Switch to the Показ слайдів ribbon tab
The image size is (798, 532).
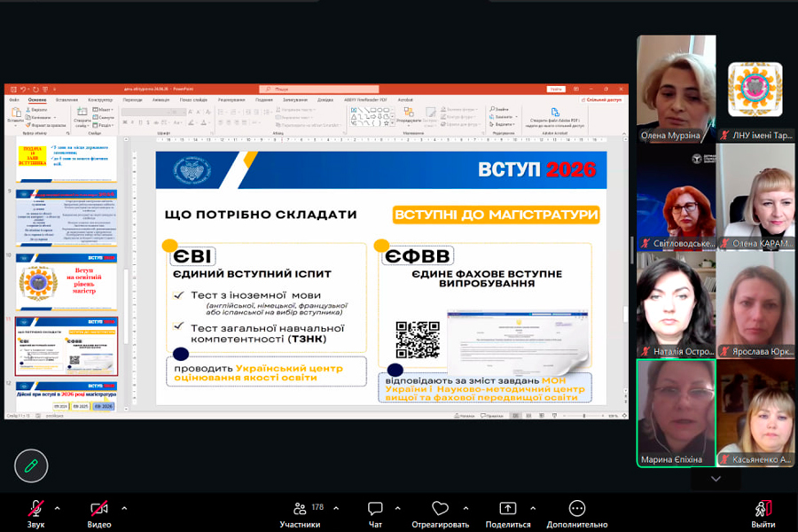point(193,100)
